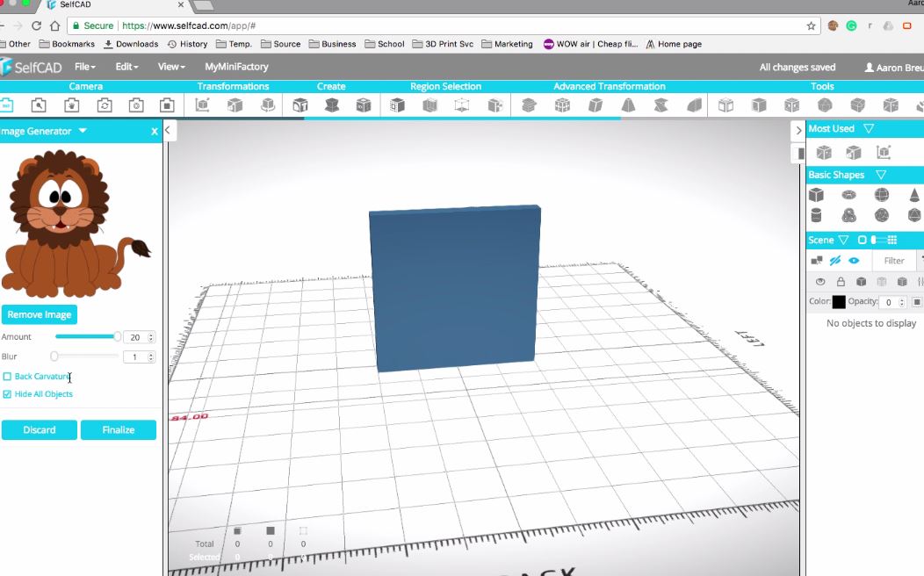Open the File menu
Viewport: 924px width, 576px height.
click(x=85, y=67)
